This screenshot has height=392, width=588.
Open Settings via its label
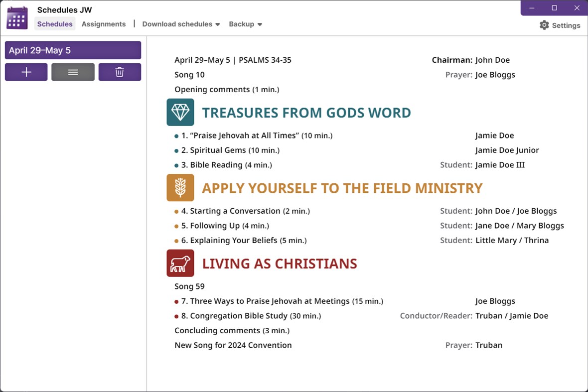(566, 25)
